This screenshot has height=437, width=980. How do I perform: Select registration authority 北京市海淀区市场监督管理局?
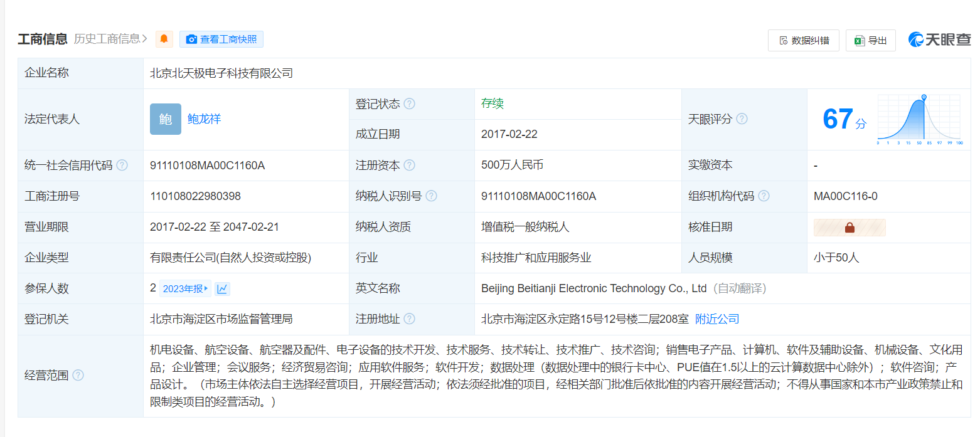[221, 319]
